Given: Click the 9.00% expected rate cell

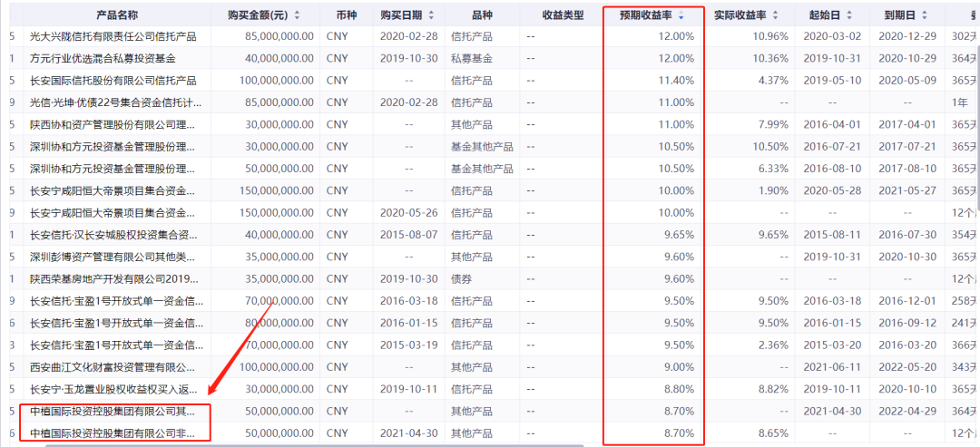Looking at the screenshot, I should coord(679,367).
